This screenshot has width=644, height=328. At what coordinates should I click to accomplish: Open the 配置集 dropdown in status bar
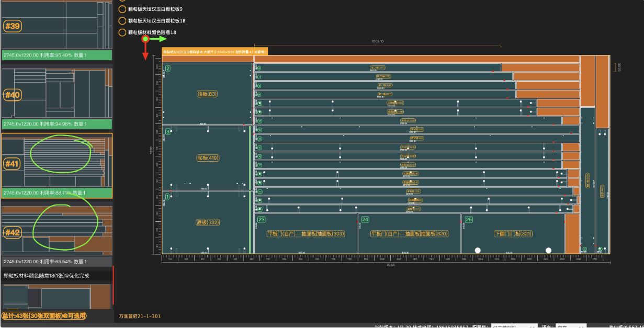click(x=514, y=325)
